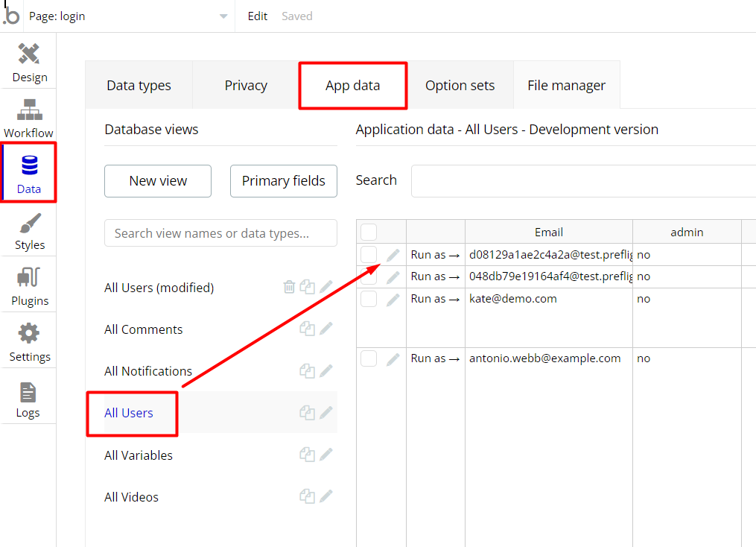
Task: Delete the All Users (modified) view
Action: [289, 287]
